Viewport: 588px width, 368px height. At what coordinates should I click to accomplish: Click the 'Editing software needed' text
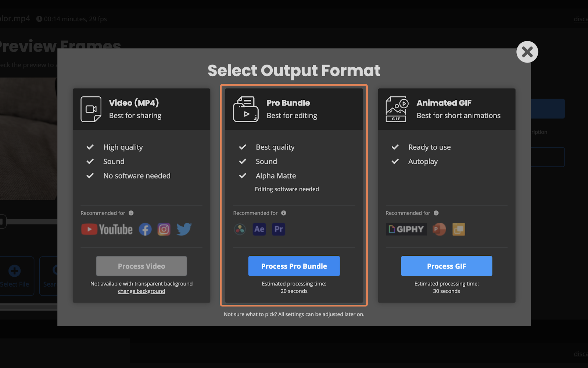[287, 189]
